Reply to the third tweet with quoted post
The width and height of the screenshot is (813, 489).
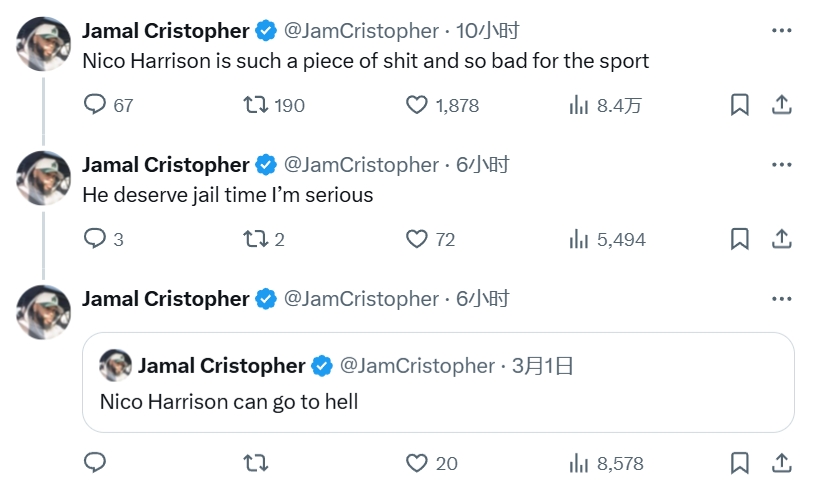(95, 463)
